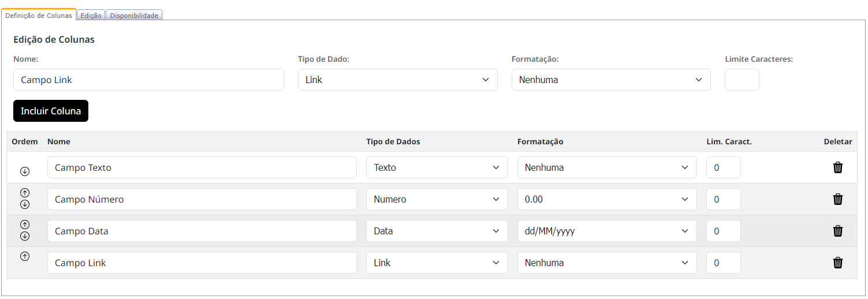
Task: Move Campo Número row up
Action: pyautogui.click(x=25, y=193)
